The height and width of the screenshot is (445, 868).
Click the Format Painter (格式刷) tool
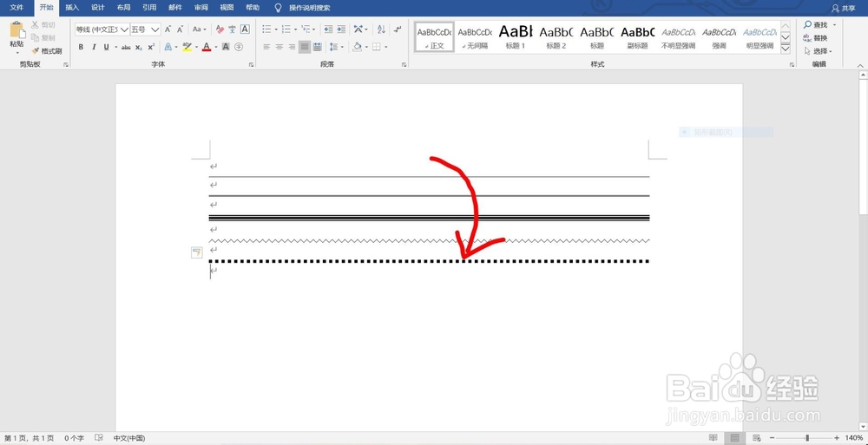coord(47,51)
